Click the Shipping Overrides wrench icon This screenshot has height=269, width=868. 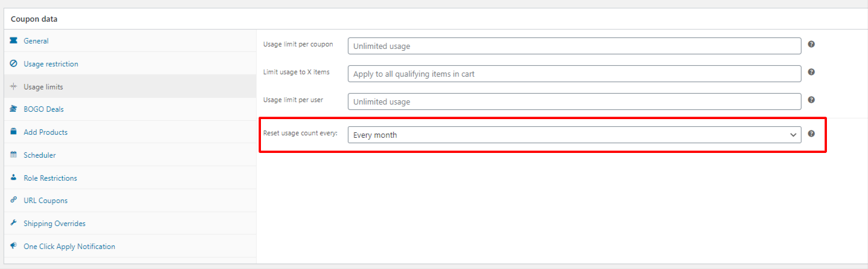13,223
